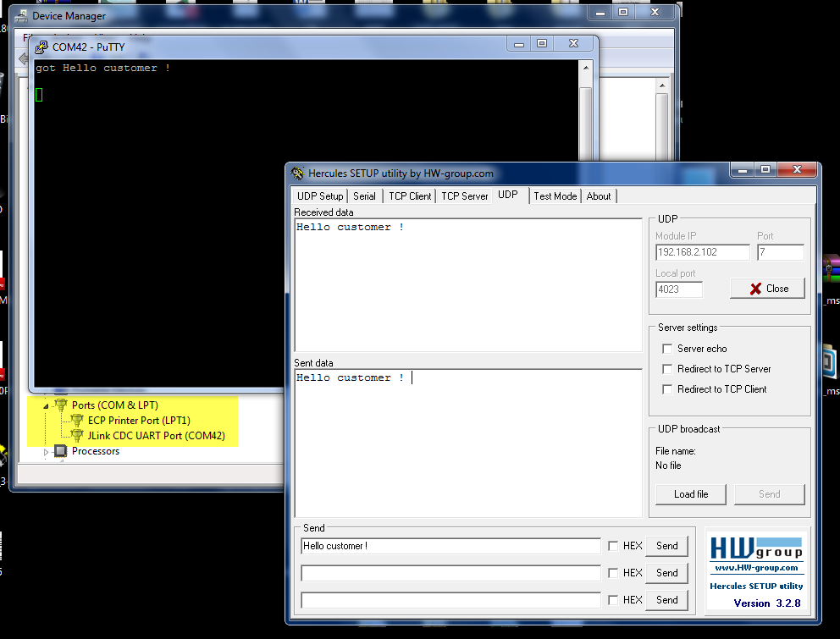Send the 'Hello customer !' line
This screenshot has width=840, height=639.
667,546
